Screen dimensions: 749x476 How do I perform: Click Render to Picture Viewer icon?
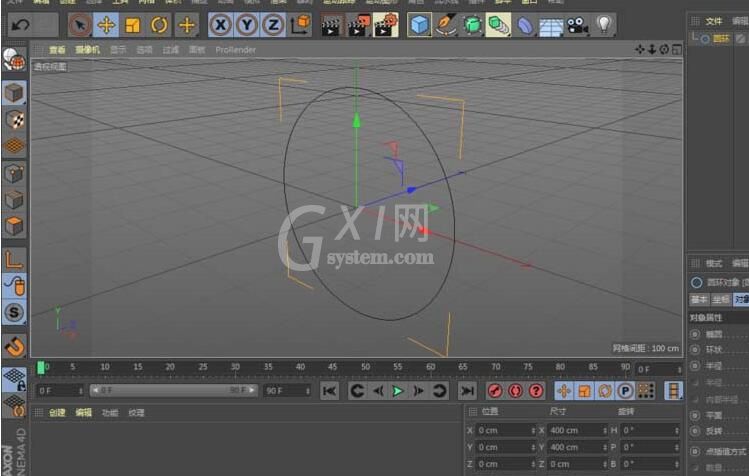coord(358,25)
